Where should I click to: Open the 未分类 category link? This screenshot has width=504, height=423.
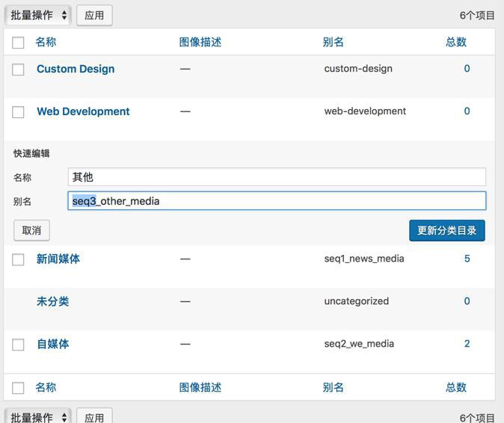(52, 301)
